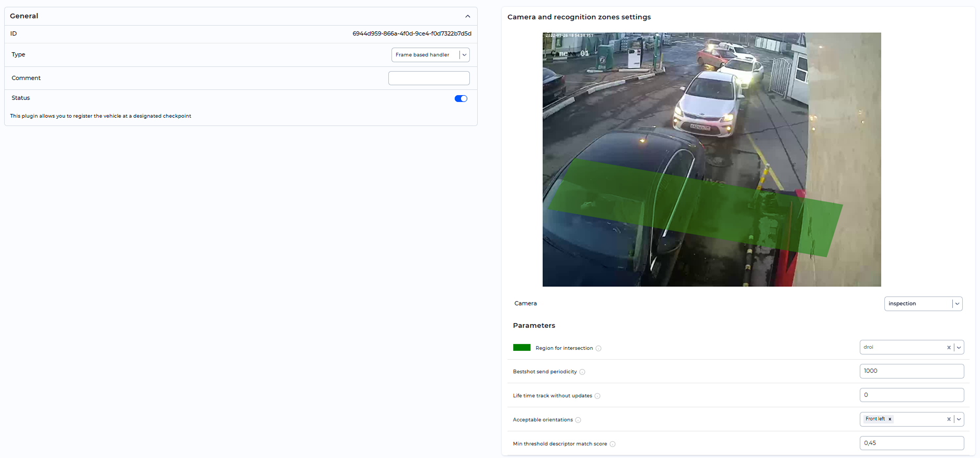Image resolution: width=980 pixels, height=458 pixels.
Task: Click the Comment input field
Action: coord(429,78)
